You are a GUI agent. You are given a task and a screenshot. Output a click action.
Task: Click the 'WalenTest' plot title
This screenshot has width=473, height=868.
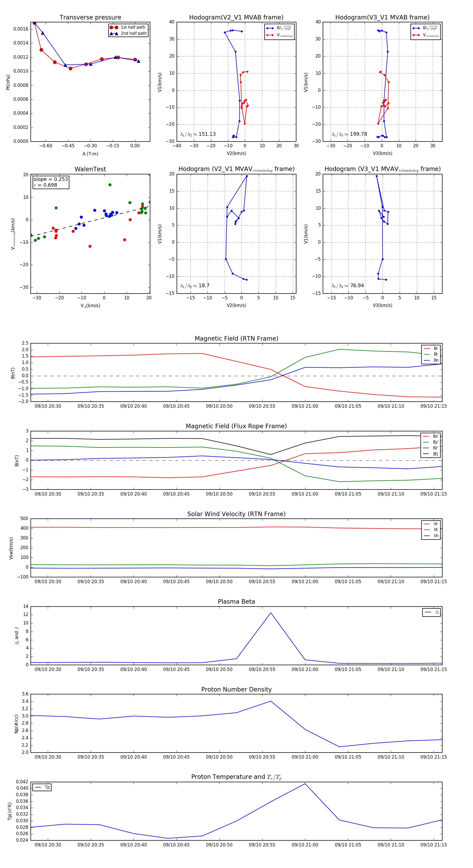pos(90,169)
